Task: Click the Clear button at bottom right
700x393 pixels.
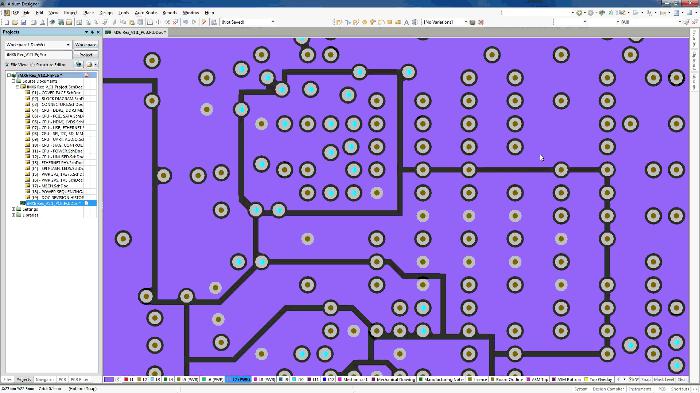Action: pos(682,380)
